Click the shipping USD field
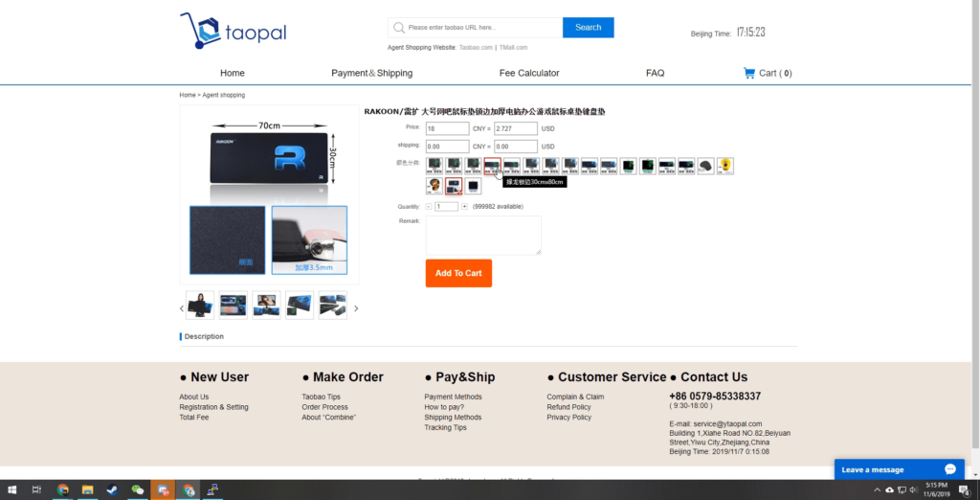980x500 pixels. click(x=516, y=147)
